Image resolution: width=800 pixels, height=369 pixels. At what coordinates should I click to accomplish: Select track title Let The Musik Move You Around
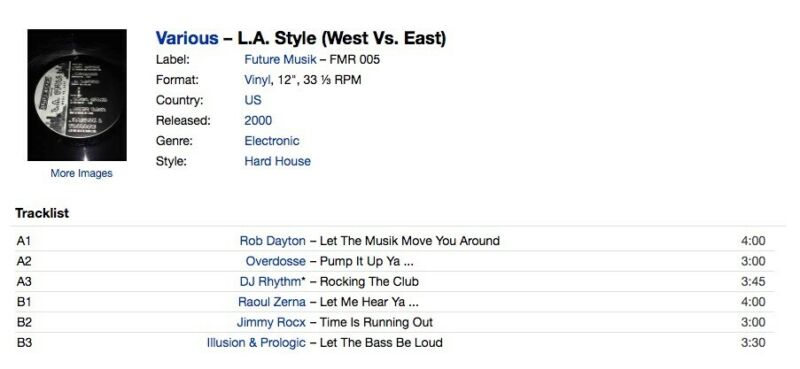(410, 241)
